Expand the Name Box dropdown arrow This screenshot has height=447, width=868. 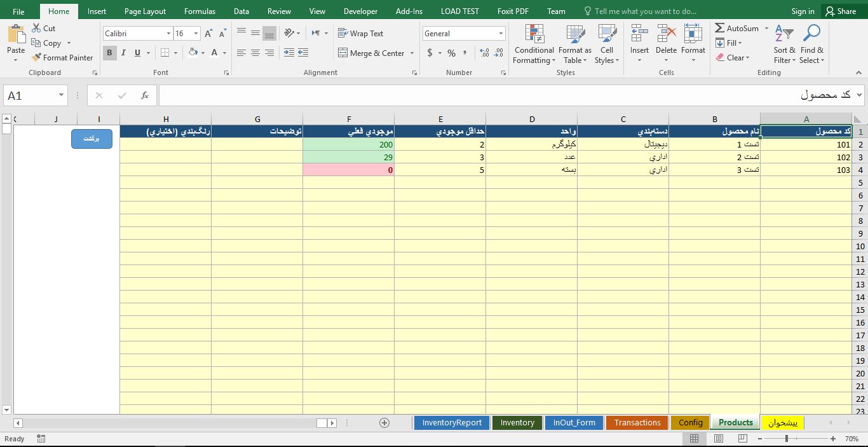(x=61, y=95)
